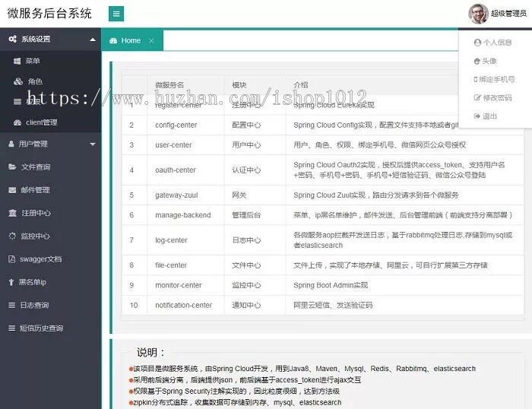Open the 菜单 menu item

(x=33, y=61)
